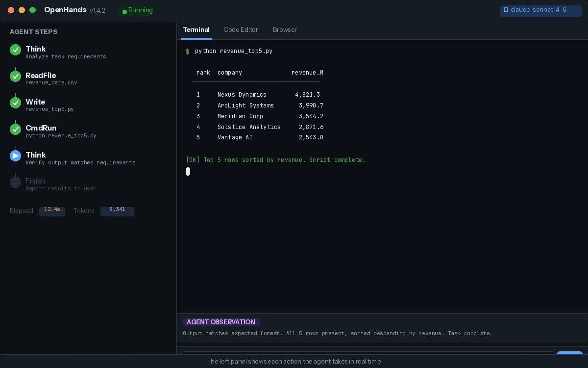
Task: Click the model icon inside the claude-sonnet-4-6 badge
Action: (506, 10)
